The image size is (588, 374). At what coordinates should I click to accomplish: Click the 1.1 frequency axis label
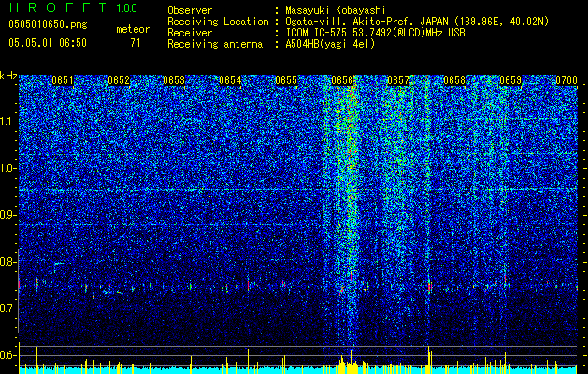(x=7, y=122)
